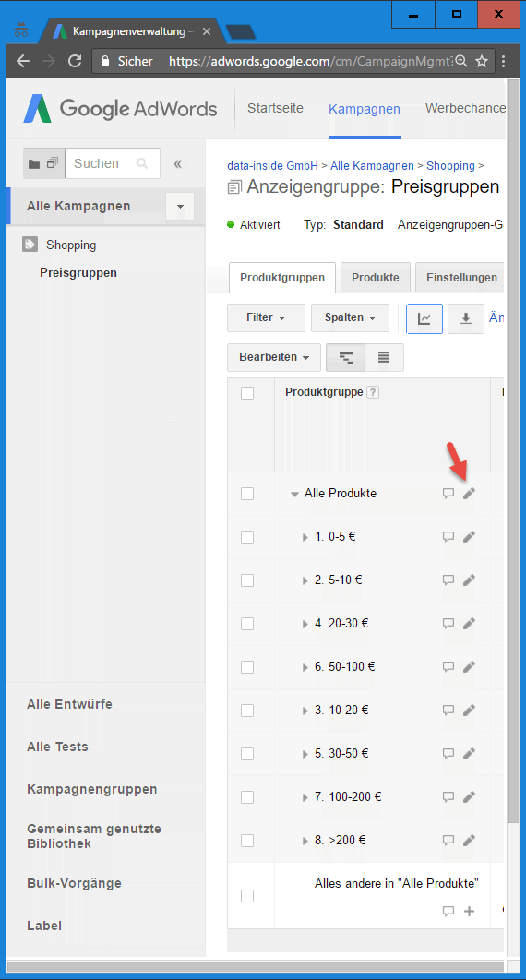
Task: Check the 6. 50-100 € row checkbox
Action: pyautogui.click(x=247, y=667)
